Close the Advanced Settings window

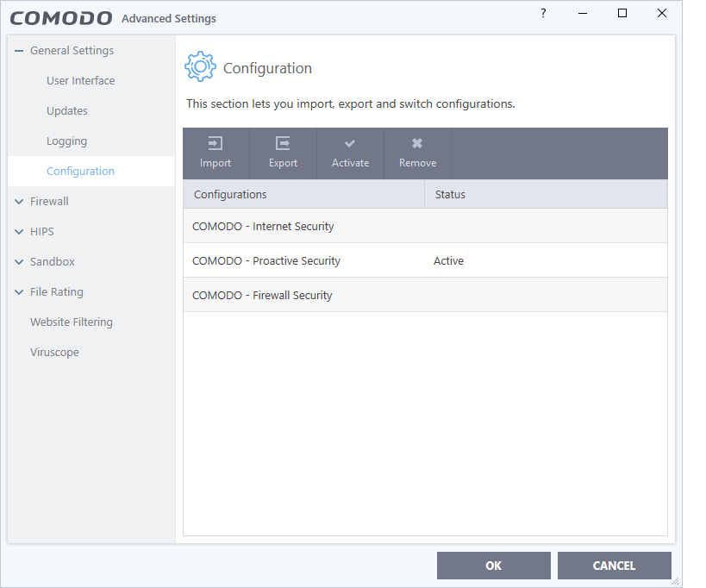pos(662,13)
